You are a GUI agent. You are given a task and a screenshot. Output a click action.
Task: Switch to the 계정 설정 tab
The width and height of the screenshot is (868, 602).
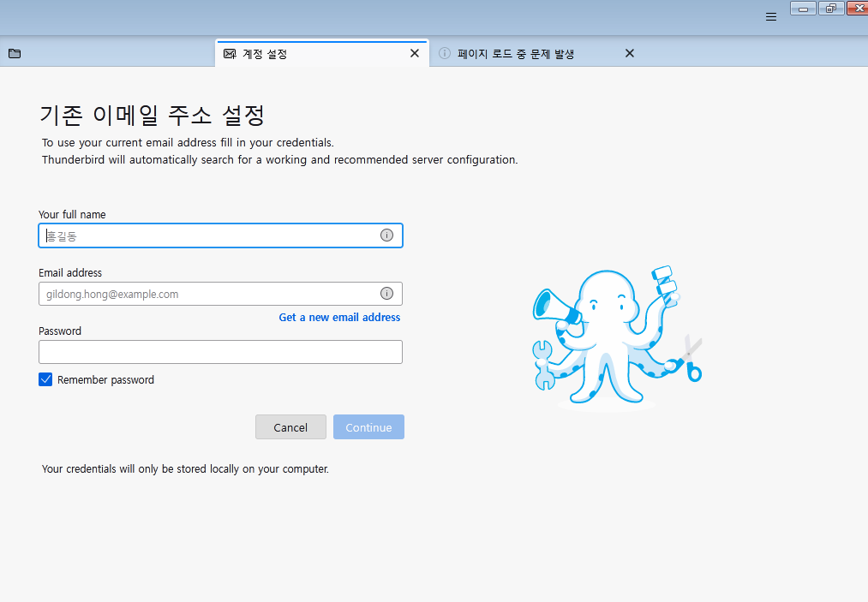point(322,54)
